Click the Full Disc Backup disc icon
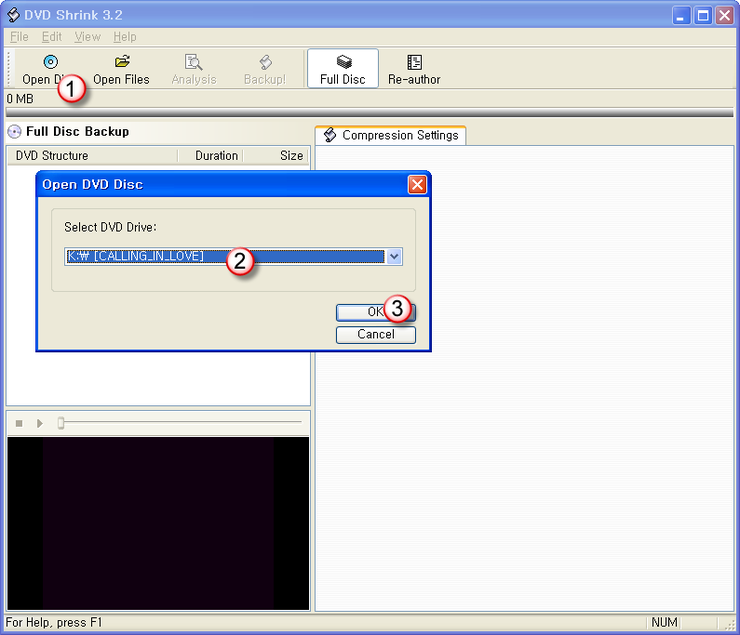This screenshot has width=740, height=635. 15,132
